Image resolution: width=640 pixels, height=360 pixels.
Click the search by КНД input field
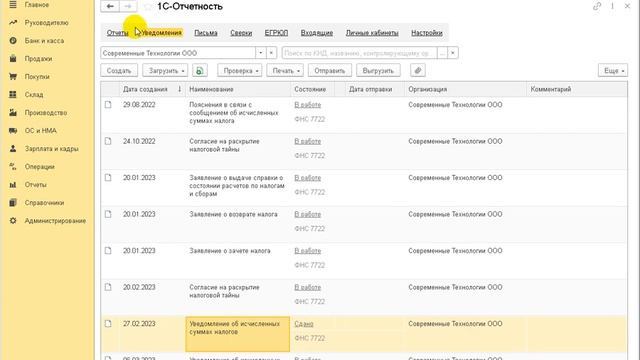point(359,53)
